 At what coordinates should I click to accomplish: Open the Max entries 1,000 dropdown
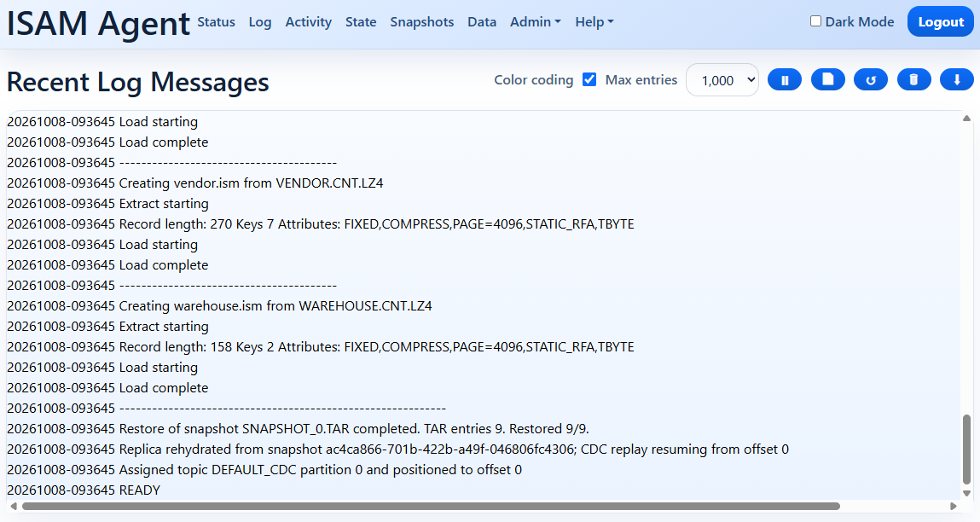(722, 80)
